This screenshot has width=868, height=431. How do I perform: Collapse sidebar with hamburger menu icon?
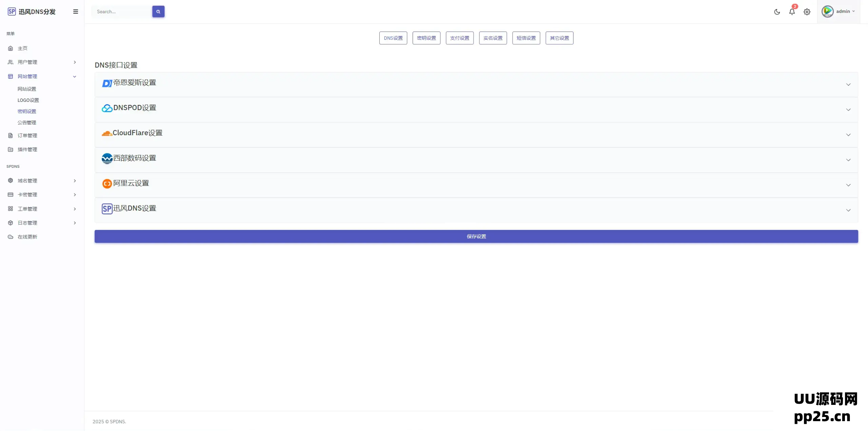pos(75,12)
